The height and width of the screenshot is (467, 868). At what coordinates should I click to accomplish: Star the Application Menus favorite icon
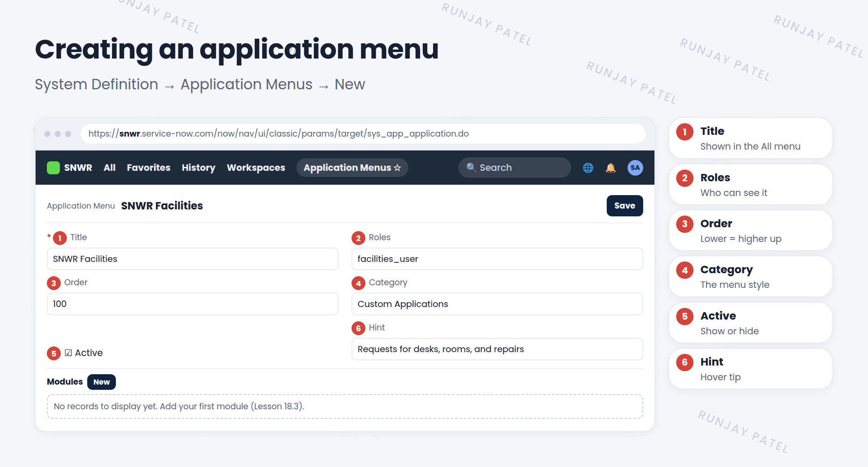(x=397, y=168)
